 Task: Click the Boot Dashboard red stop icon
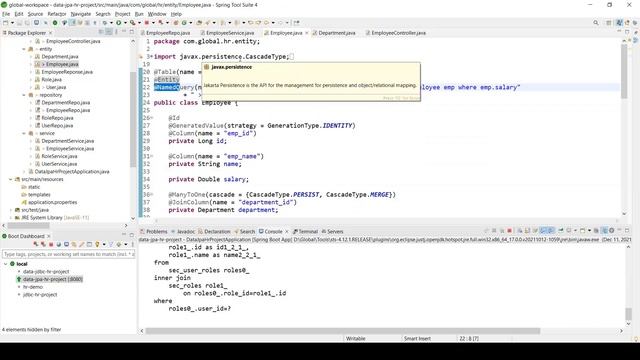51,244
